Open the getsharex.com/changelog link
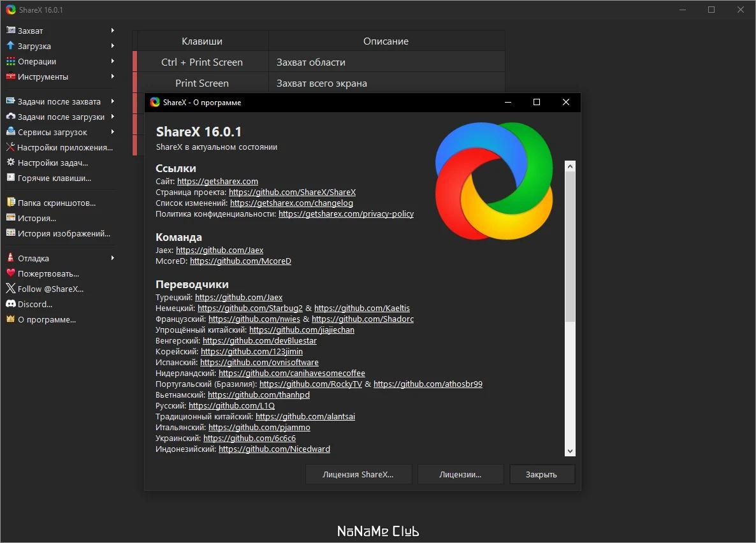756x543 pixels. pyautogui.click(x=292, y=203)
